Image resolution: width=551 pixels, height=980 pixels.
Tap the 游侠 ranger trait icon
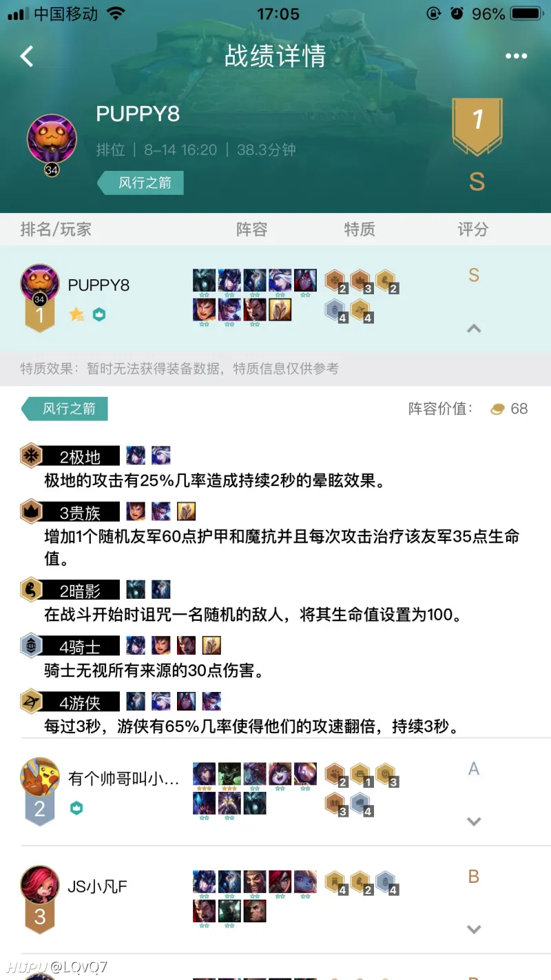(31, 702)
